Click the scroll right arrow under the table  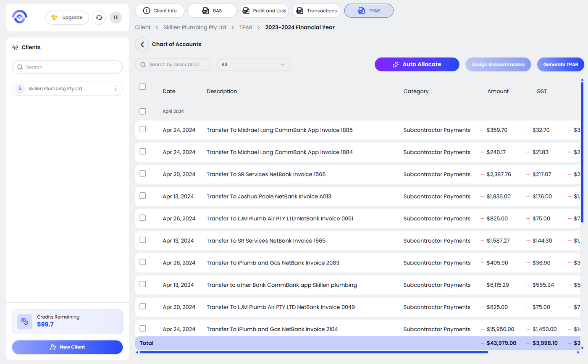[x=578, y=352]
